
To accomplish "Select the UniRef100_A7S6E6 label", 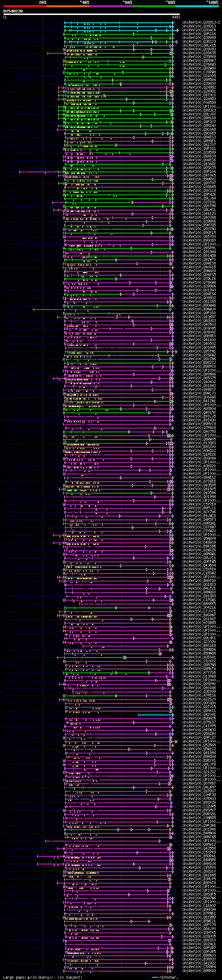I will 199,481.
